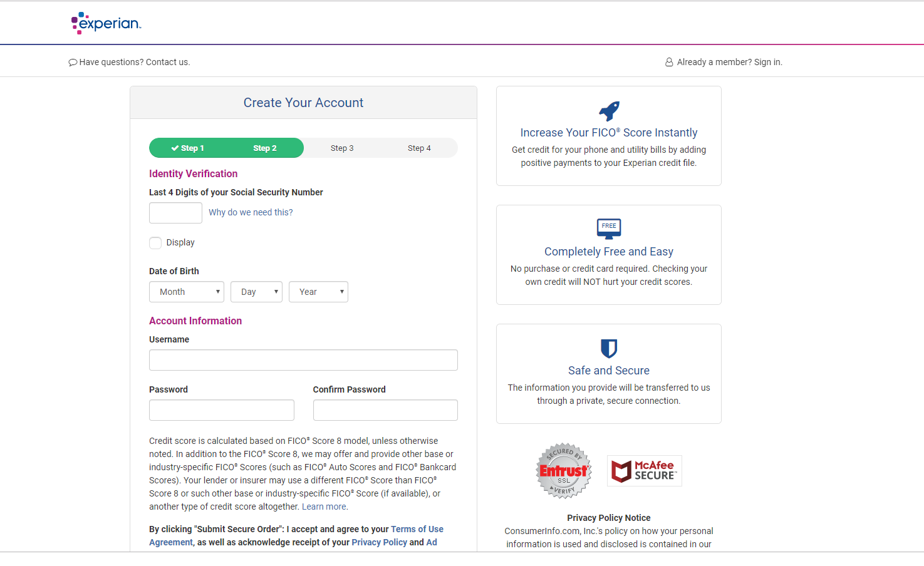
Task: Click the McAfee Secure badge
Action: [x=645, y=471]
